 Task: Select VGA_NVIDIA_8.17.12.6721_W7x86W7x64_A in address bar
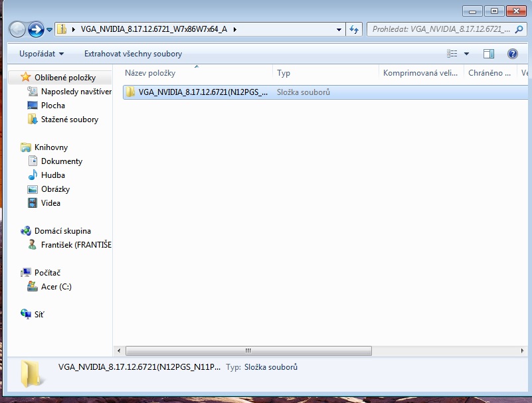153,29
